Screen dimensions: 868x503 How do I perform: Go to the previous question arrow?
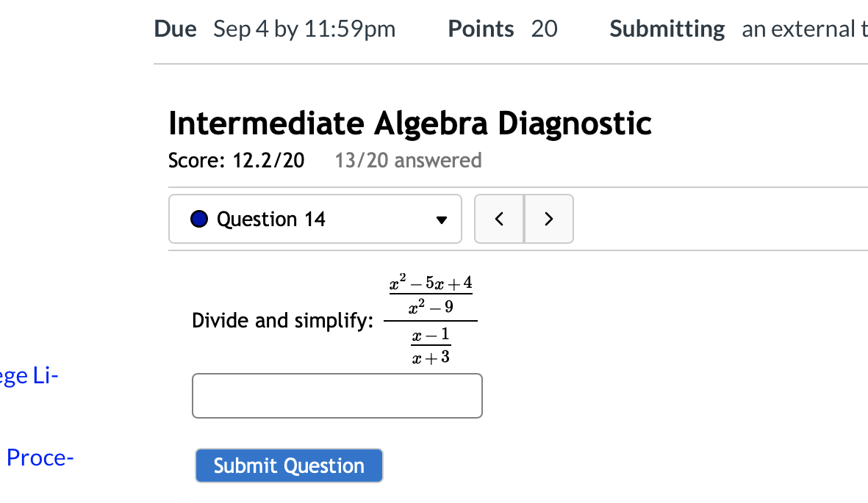(499, 219)
